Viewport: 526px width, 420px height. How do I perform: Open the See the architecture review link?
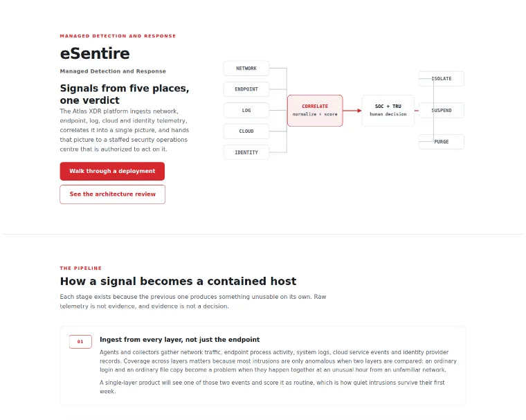pyautogui.click(x=112, y=194)
